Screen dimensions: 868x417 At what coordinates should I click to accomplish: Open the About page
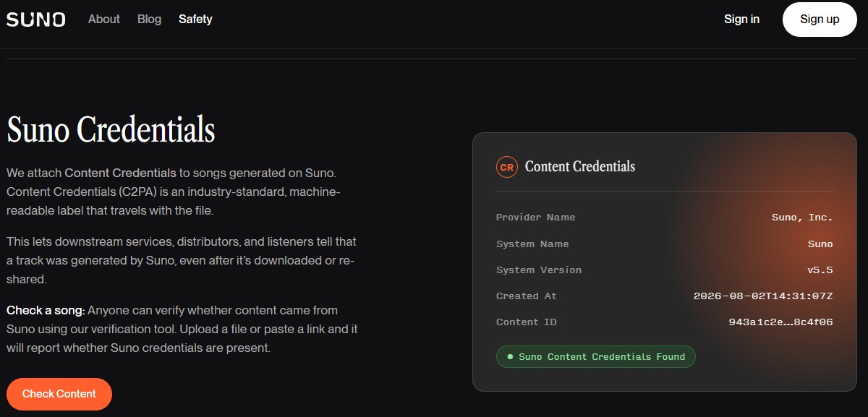click(x=104, y=20)
